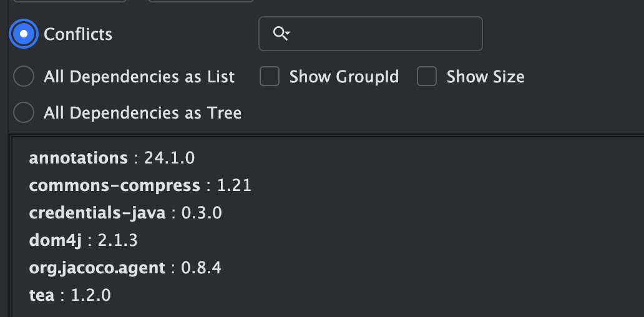Click the Conflicts label text

click(78, 34)
